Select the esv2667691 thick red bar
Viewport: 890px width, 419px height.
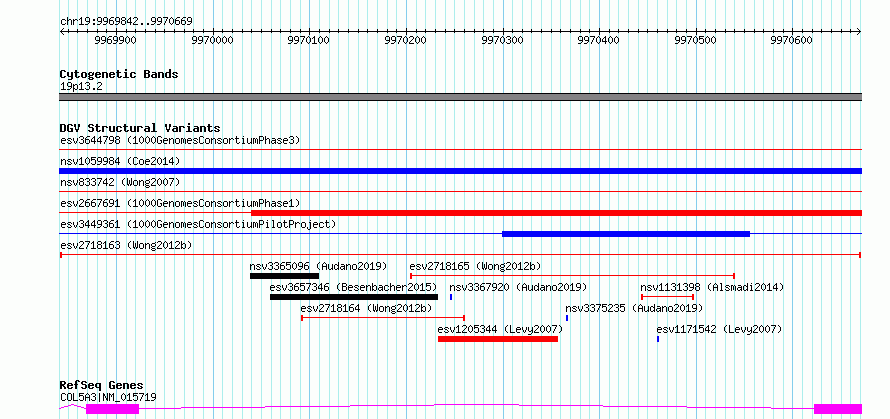556,213
